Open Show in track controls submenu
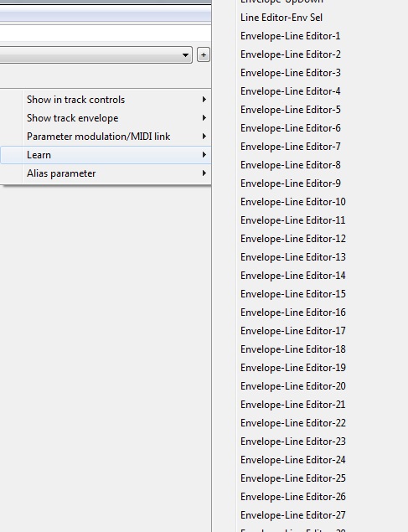 [x=106, y=100]
